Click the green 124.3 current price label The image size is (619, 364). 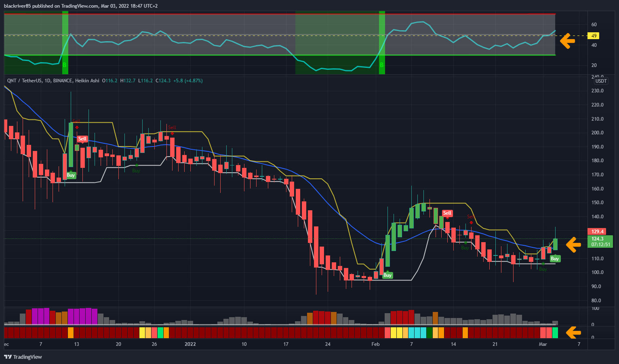coord(598,239)
